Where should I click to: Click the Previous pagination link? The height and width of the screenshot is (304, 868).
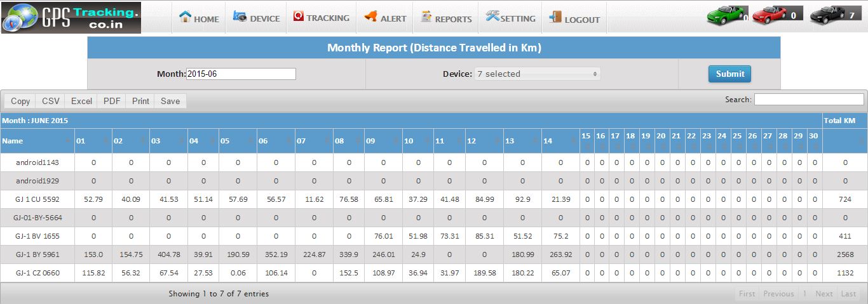(778, 293)
